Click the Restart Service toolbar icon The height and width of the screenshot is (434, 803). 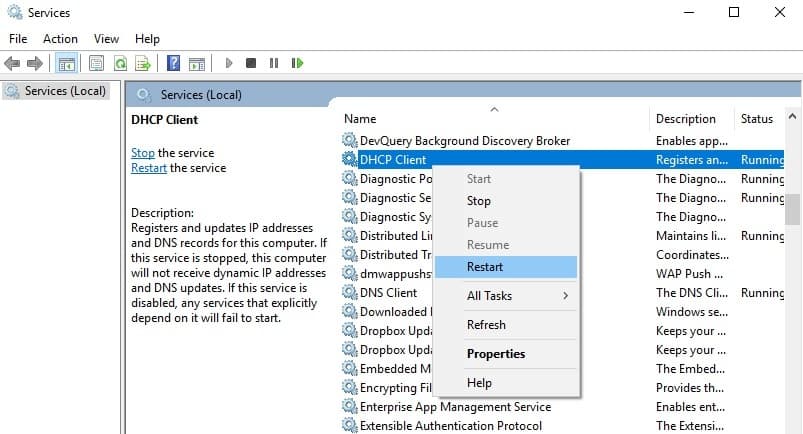pos(297,63)
